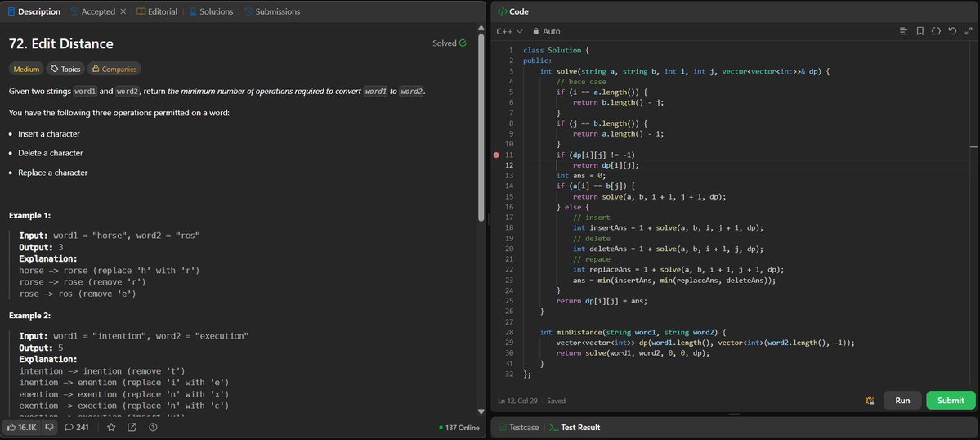The image size is (980, 440).
Task: Click the 'public:' code line
Action: 538,61
